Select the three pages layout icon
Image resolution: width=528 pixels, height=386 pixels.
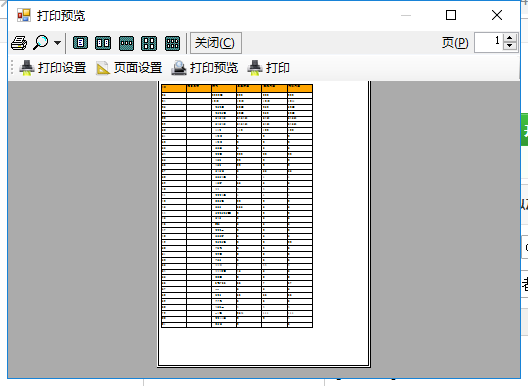(x=127, y=43)
